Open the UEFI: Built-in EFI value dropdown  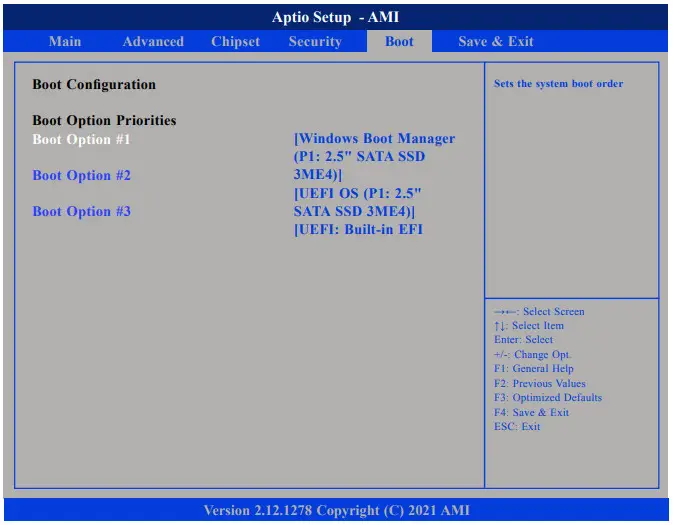click(358, 229)
